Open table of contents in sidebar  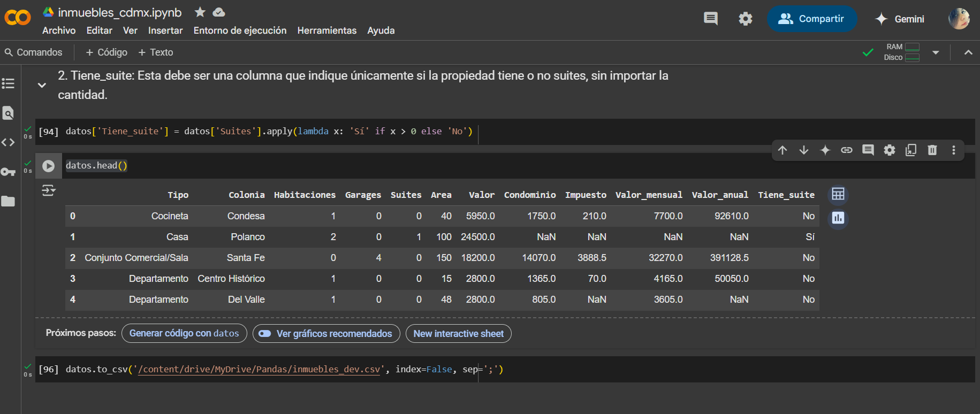pyautogui.click(x=8, y=83)
